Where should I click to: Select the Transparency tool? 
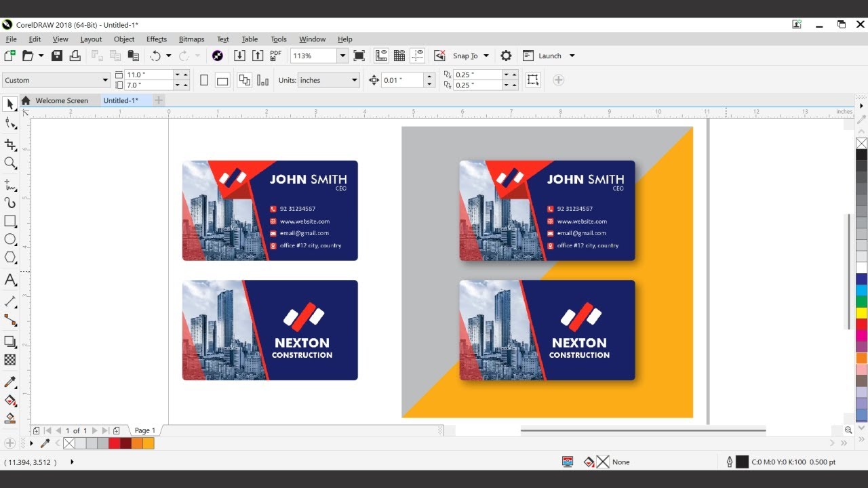[x=9, y=360]
